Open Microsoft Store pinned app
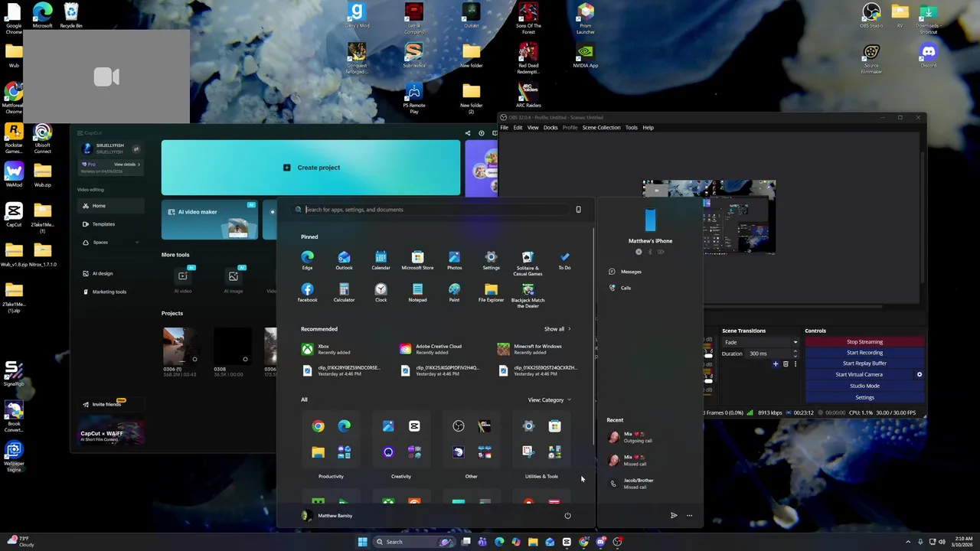This screenshot has height=551, width=980. tap(417, 260)
